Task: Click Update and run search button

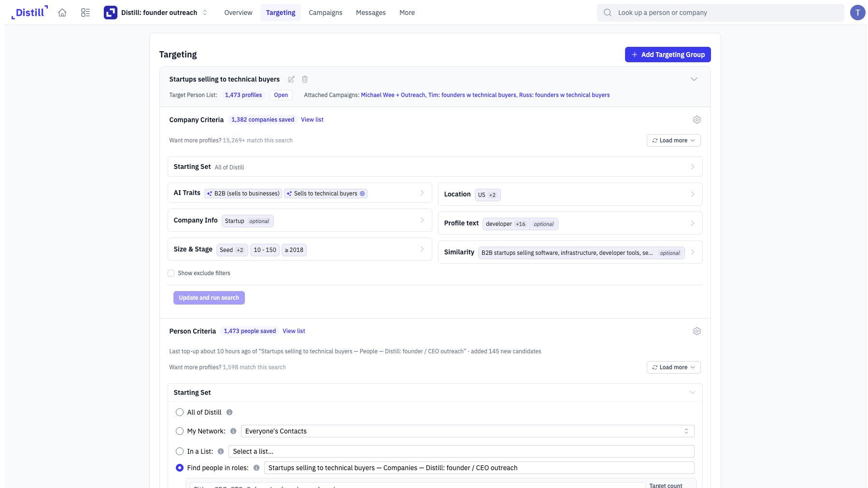Action: click(209, 298)
